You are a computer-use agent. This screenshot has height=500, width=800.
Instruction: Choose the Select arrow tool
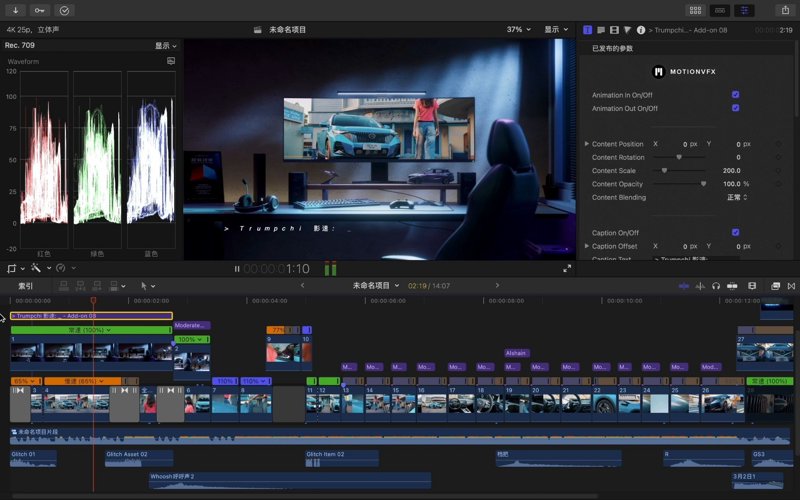[144, 286]
